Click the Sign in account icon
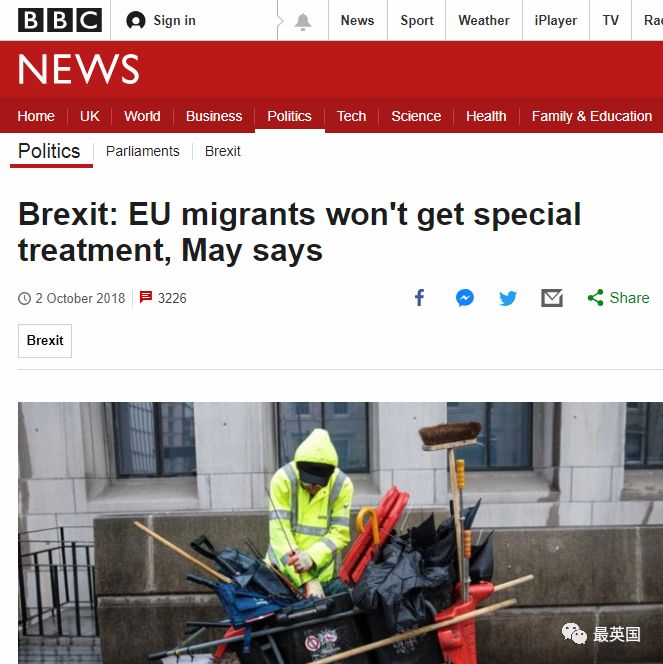The image size is (663, 664). (136, 20)
